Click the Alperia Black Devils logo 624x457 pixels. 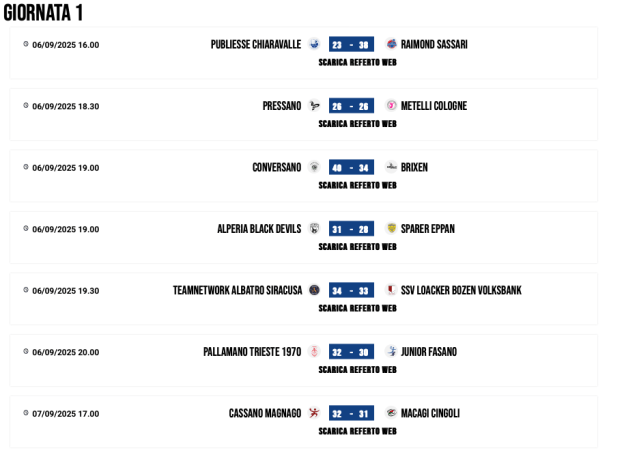click(x=314, y=229)
